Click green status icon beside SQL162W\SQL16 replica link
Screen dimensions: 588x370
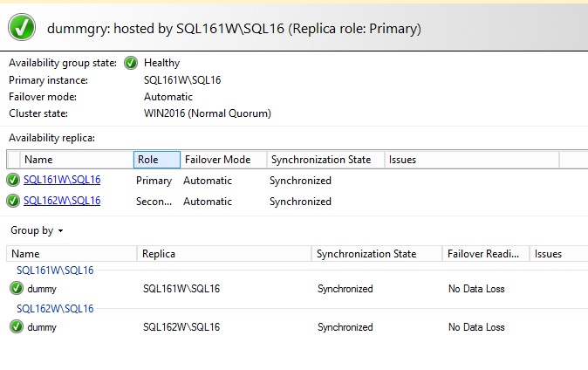[13, 201]
